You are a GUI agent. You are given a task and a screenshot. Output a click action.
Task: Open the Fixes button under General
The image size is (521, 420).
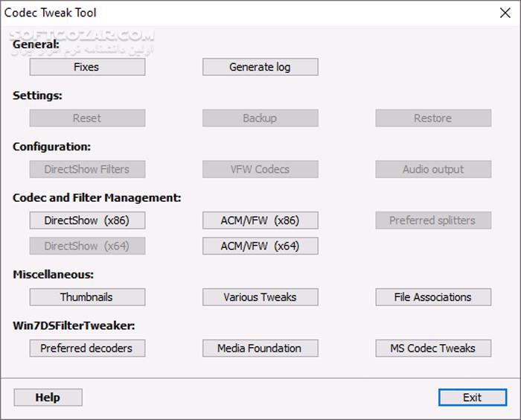87,67
